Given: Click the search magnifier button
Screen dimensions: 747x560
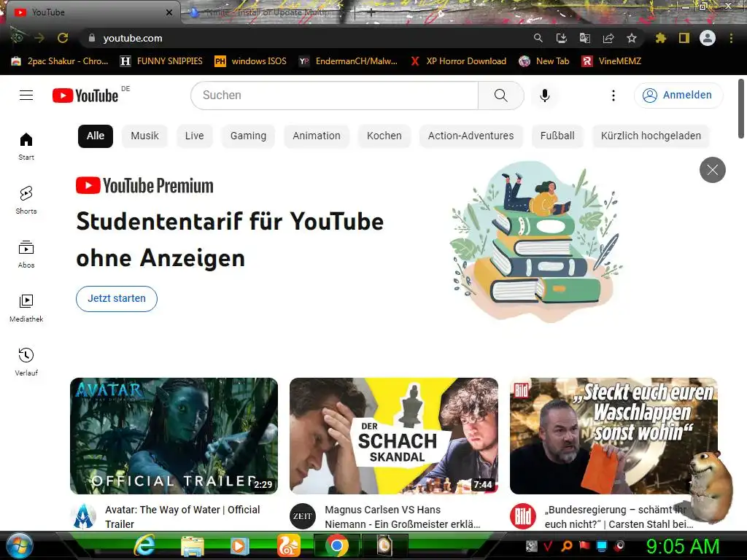Looking at the screenshot, I should pos(500,96).
